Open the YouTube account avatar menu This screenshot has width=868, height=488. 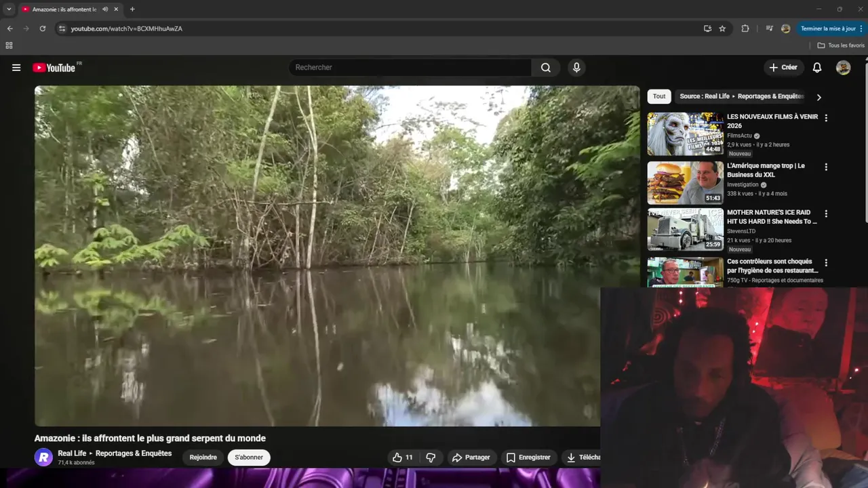pyautogui.click(x=843, y=68)
